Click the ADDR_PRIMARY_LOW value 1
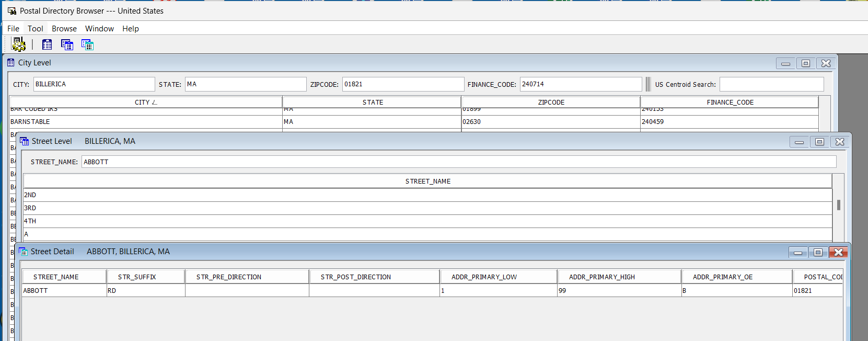Screen dimensions: 868x341 tap(499, 290)
